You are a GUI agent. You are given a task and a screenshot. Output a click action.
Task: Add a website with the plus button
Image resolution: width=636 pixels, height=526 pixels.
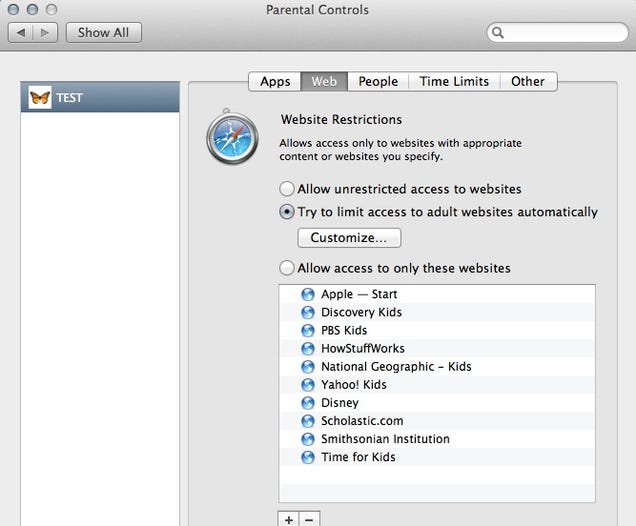coord(288,519)
